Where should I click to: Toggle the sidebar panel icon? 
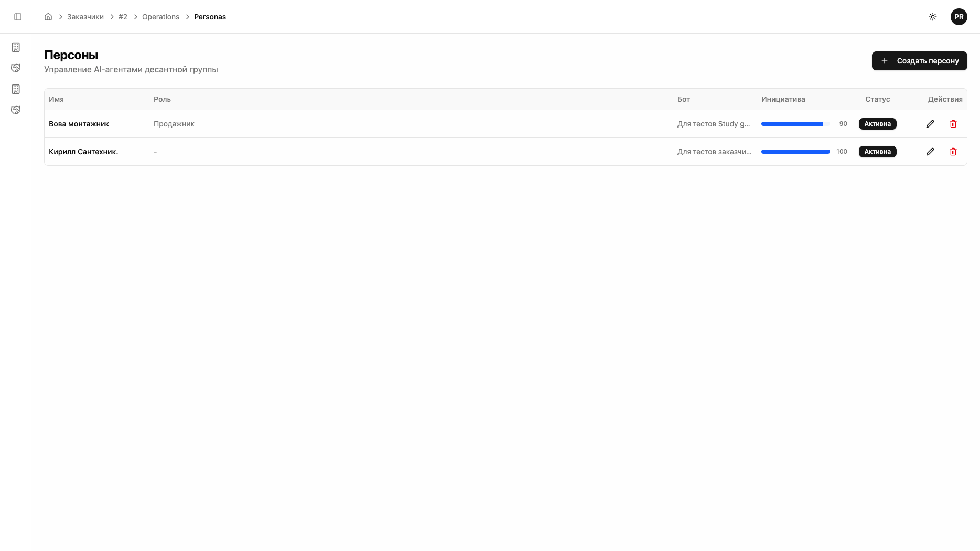click(x=18, y=17)
